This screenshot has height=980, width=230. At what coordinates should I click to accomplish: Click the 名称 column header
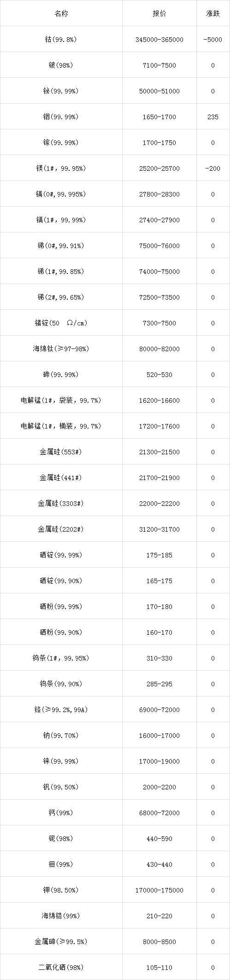point(61,13)
